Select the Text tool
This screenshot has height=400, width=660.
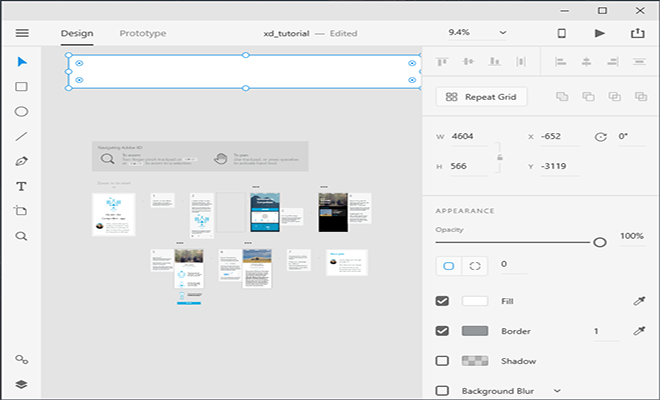[x=21, y=187]
